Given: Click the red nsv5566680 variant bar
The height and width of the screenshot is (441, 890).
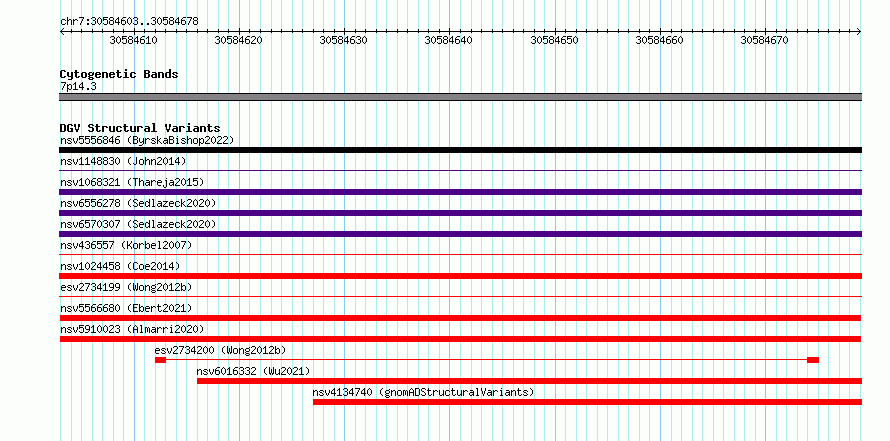Looking at the screenshot, I should click(460, 318).
